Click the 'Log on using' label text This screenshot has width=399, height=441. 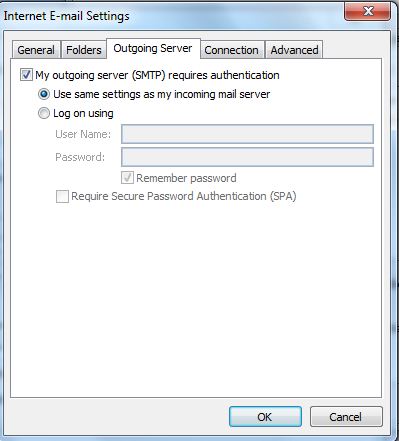click(83, 114)
